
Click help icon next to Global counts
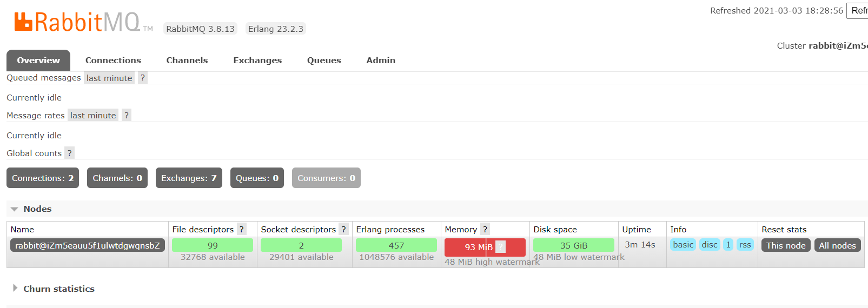[69, 153]
